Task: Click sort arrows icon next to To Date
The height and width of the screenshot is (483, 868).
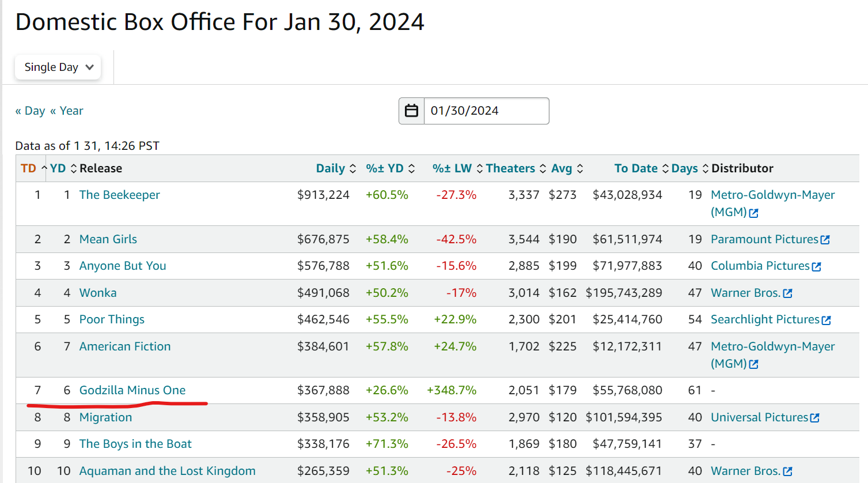Action: (665, 169)
